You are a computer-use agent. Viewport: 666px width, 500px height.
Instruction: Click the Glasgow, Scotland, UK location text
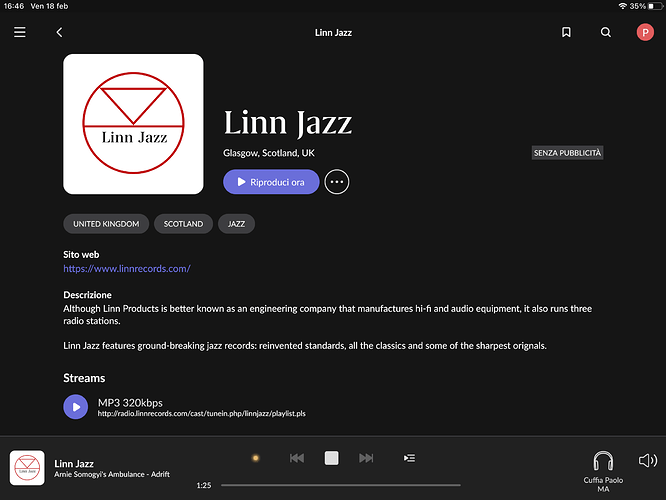[x=269, y=153]
